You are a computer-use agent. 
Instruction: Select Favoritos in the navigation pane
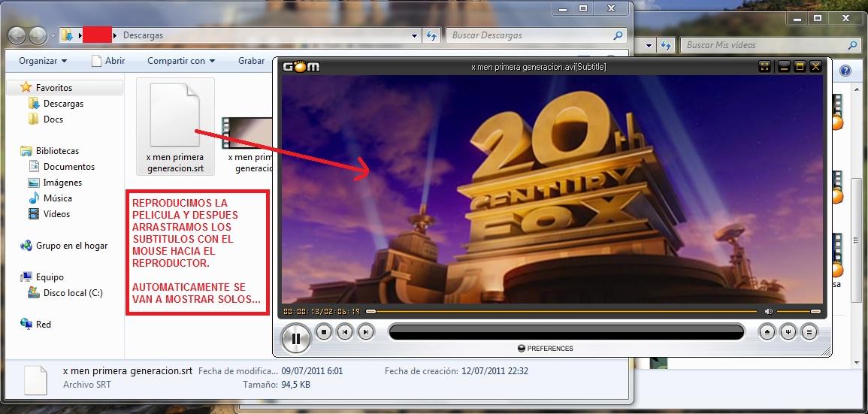tap(53, 87)
